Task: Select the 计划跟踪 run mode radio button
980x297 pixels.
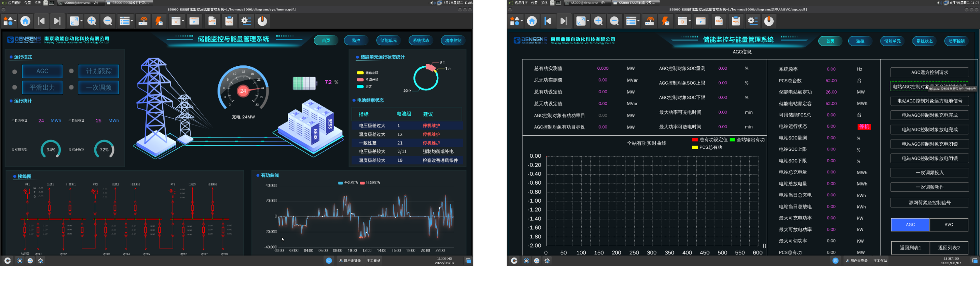Action: click(71, 71)
